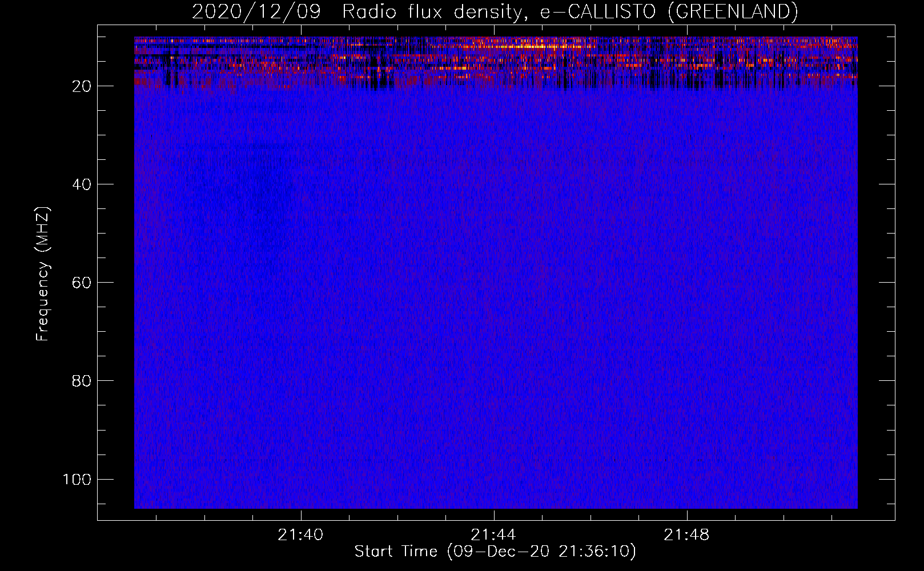Screen dimensions: 924x571
Task: Click the 21:44 time axis label
Action: pyautogui.click(x=493, y=534)
